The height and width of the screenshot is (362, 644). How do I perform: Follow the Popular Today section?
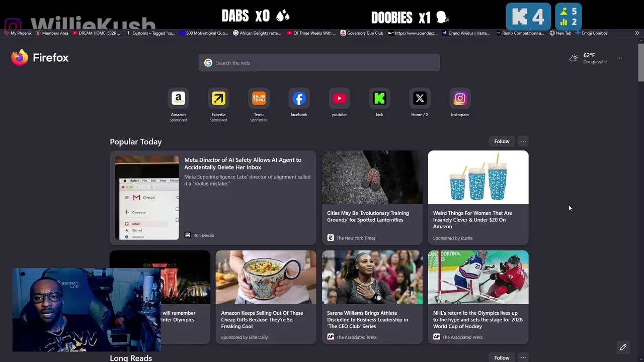[x=502, y=141]
